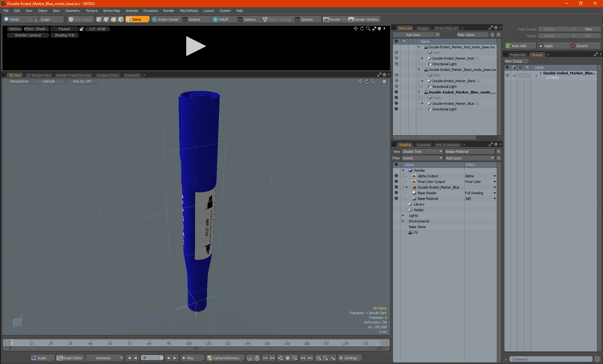Switch to the Images tab
The width and height of the screenshot is (603, 364).
click(423, 28)
